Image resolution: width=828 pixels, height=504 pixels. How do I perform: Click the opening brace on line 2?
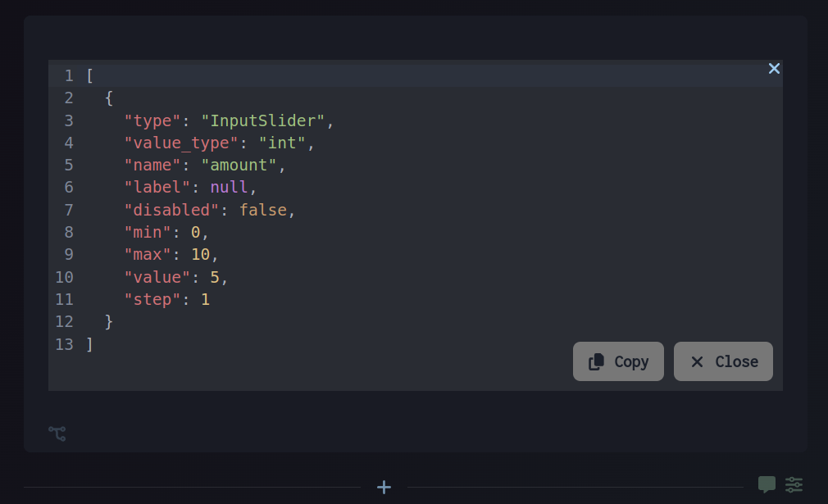[x=109, y=98]
